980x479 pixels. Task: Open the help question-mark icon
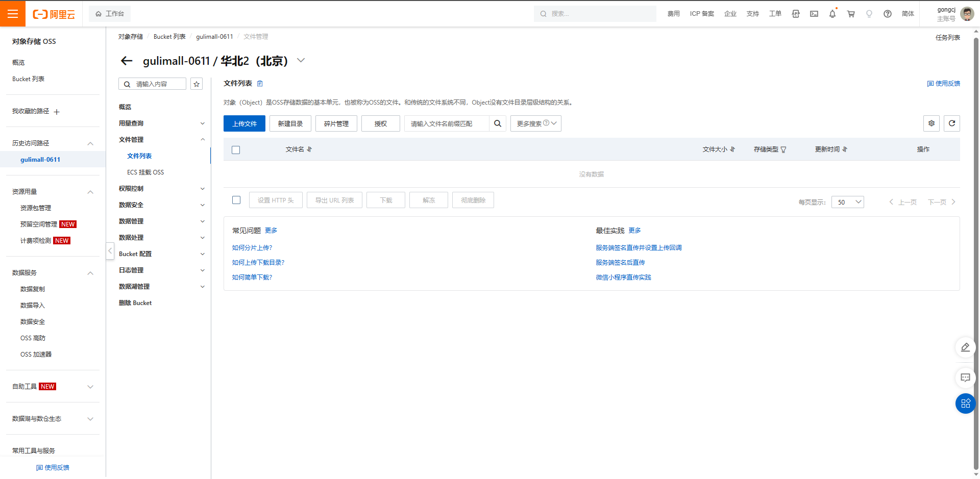pos(888,14)
